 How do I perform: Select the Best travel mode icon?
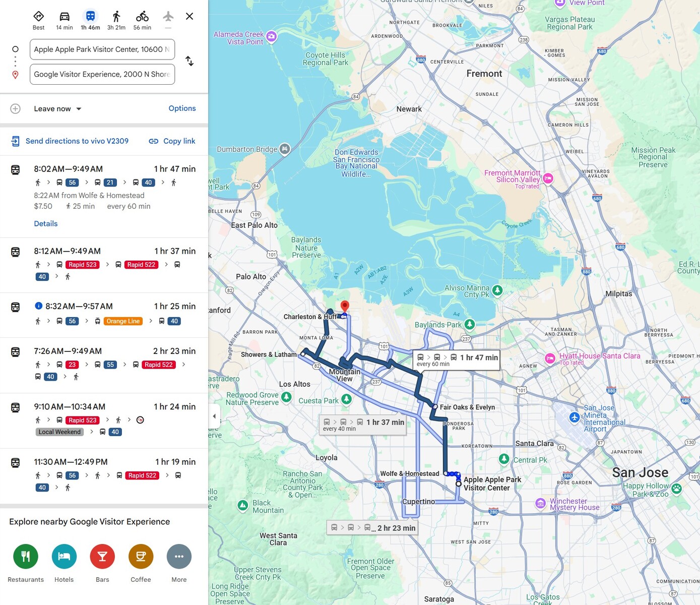pos(38,20)
